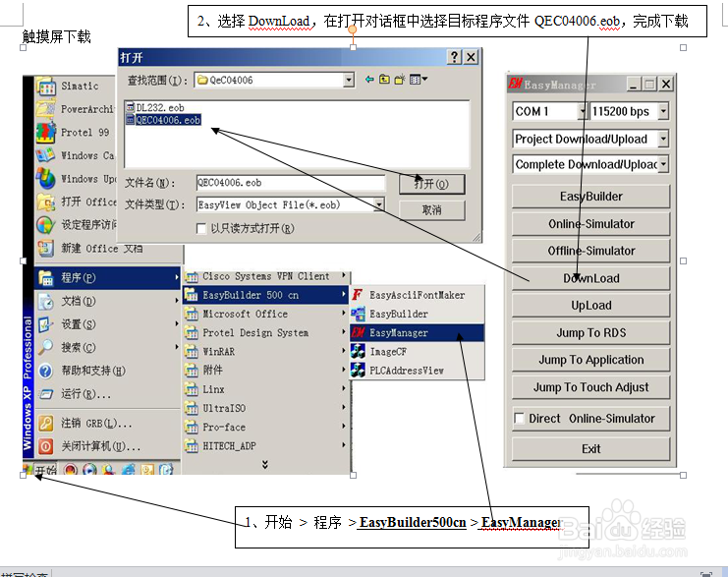
Task: Click the ImageCF icon
Action: pos(358,352)
